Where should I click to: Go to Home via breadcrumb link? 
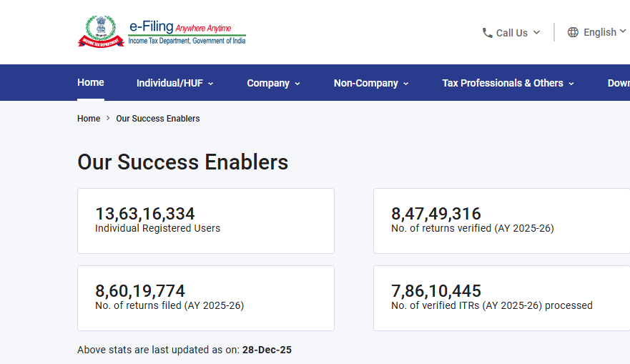[89, 119]
